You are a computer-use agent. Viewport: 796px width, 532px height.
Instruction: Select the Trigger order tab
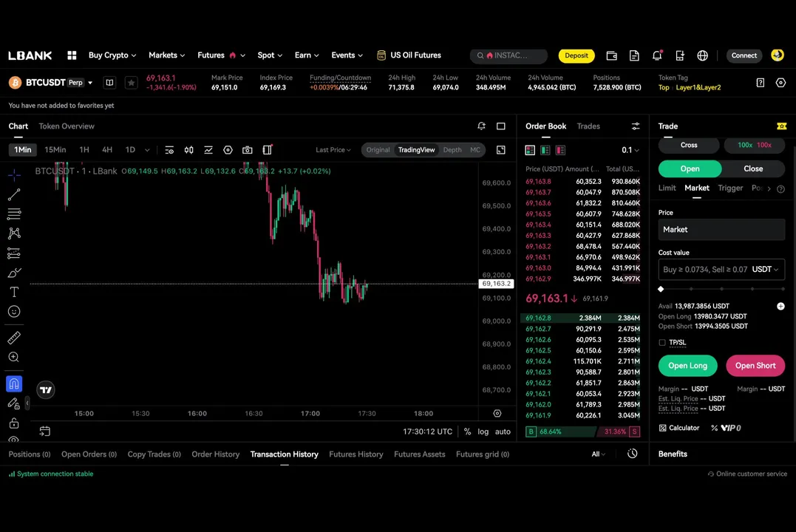(730, 188)
